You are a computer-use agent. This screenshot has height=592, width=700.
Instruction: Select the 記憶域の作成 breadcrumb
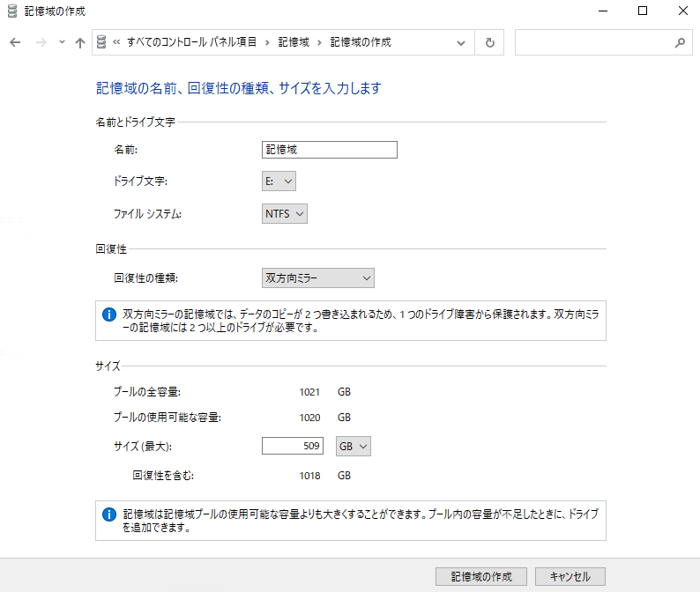pyautogui.click(x=361, y=42)
